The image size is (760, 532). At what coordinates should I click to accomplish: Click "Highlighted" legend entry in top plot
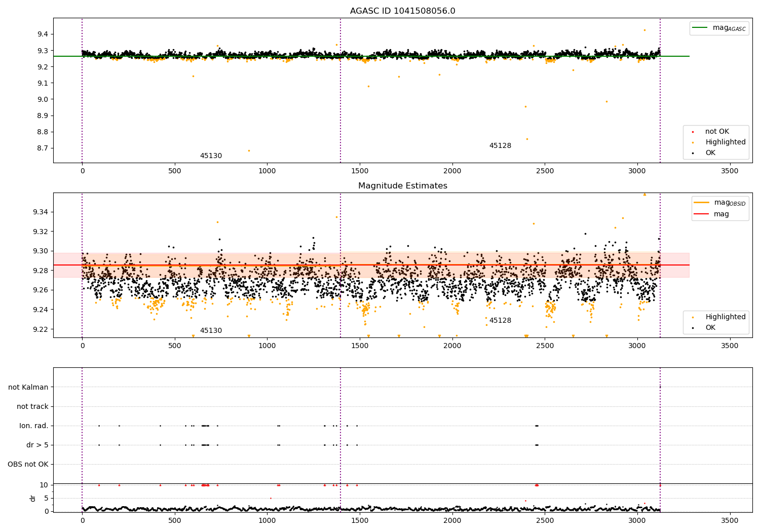725,142
